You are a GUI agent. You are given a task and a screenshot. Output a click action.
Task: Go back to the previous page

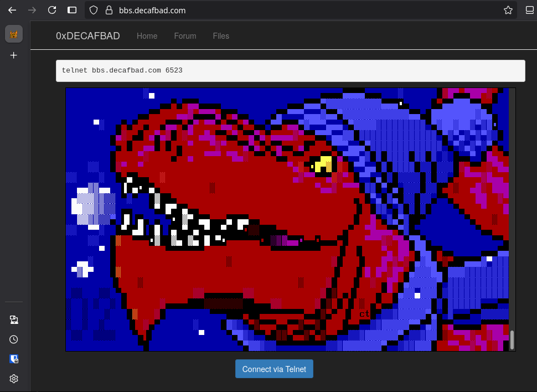[x=12, y=10]
